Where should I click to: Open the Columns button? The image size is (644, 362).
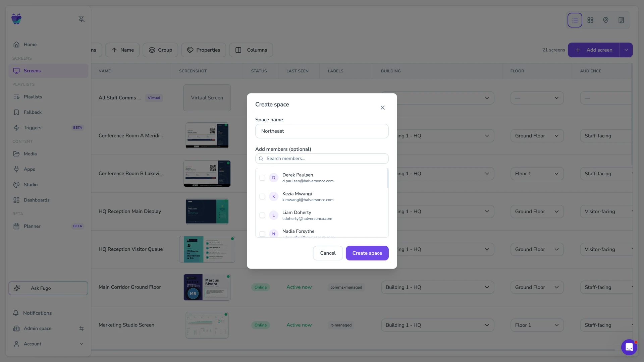tap(251, 50)
